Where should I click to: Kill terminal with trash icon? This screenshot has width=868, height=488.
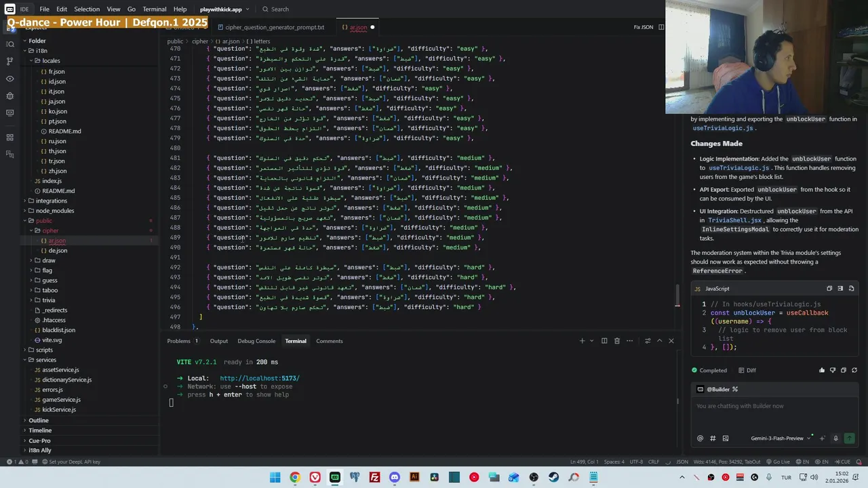pos(616,341)
